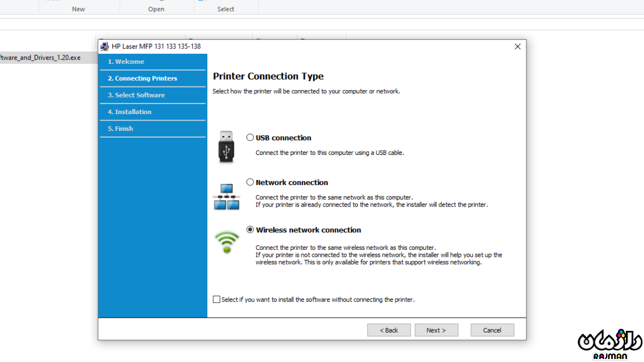Check install software without connecting printer
644x362 pixels.
point(216,299)
